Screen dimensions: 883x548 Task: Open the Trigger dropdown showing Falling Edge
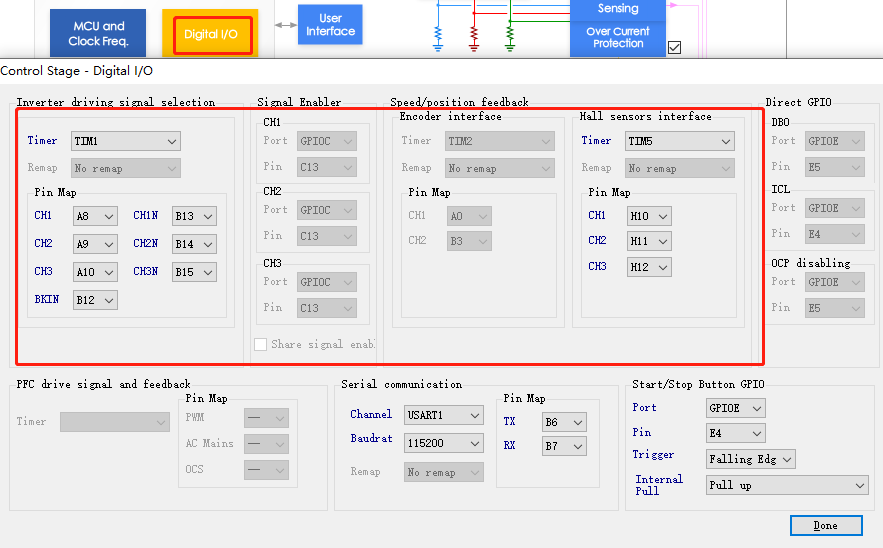click(751, 459)
